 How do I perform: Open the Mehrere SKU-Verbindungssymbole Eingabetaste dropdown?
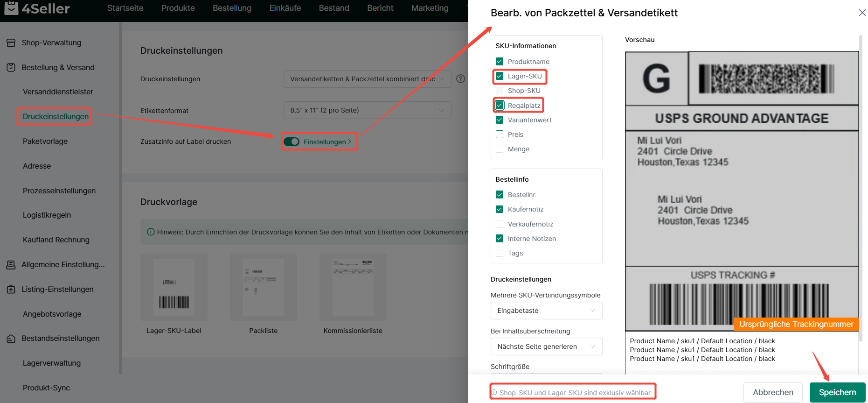(x=546, y=311)
